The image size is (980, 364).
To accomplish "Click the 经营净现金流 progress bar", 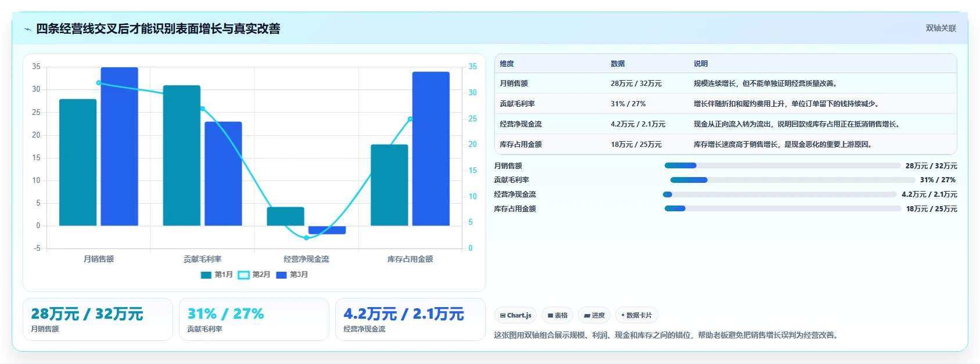I will coord(780,194).
